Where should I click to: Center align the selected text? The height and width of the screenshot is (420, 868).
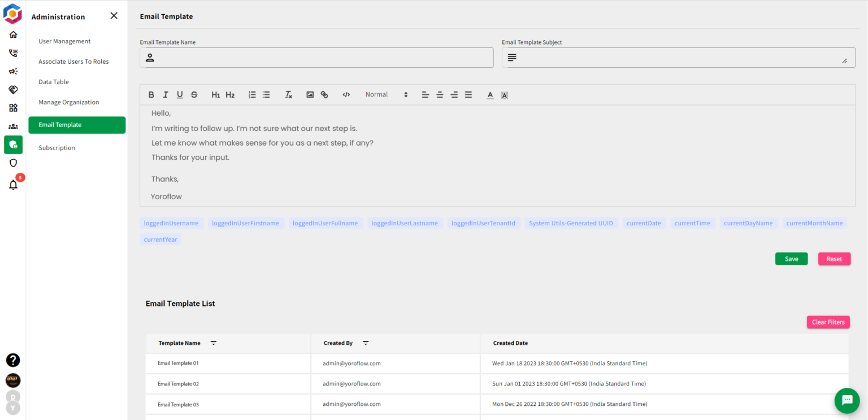(440, 94)
